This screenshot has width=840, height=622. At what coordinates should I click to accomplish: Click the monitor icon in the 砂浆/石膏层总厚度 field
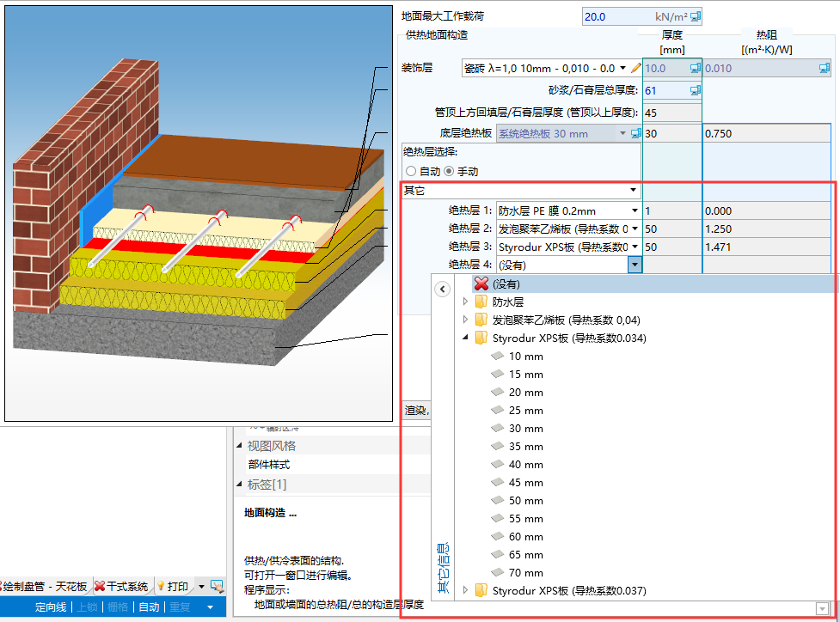(x=696, y=90)
